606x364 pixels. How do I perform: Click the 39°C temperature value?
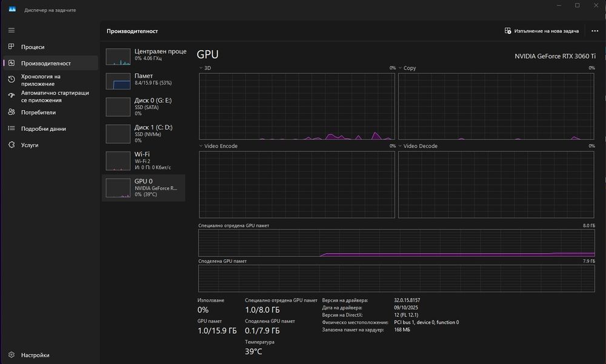coord(253,351)
